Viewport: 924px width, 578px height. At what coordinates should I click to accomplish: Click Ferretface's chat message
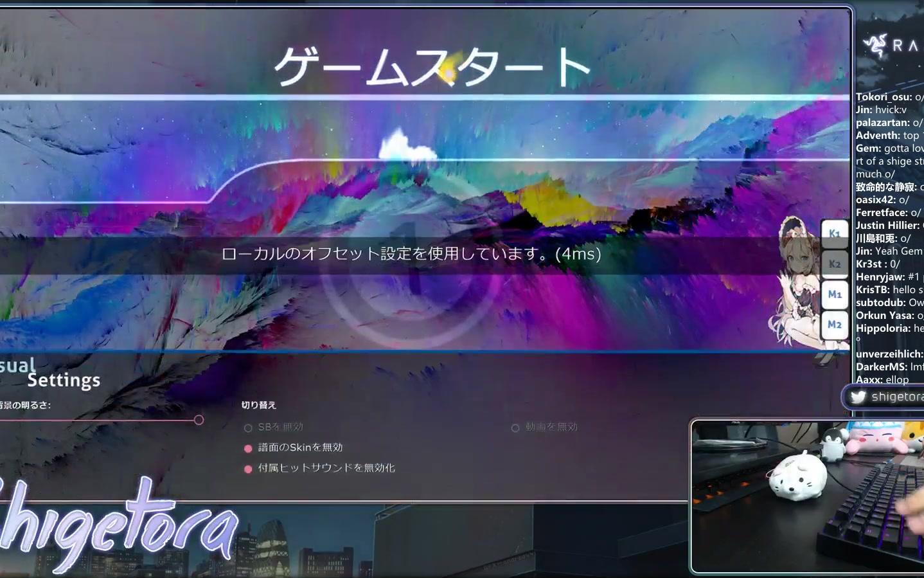[888, 213]
